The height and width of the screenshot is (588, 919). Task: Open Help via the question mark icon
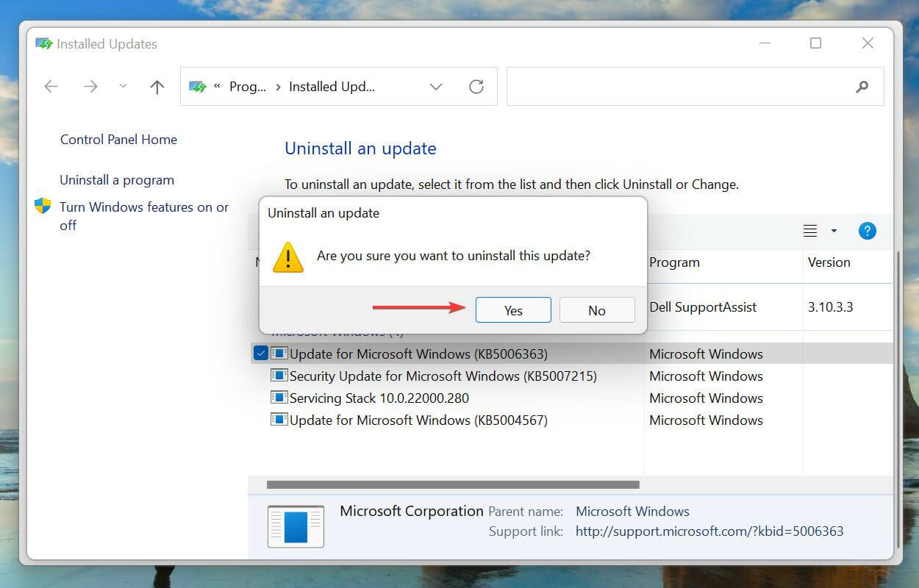[x=868, y=231]
